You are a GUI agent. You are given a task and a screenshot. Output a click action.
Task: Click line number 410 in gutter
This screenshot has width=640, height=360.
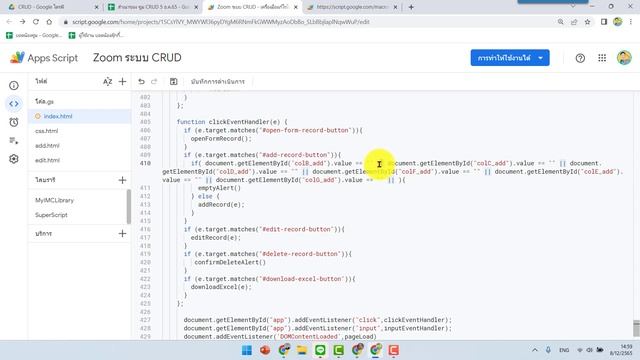[x=145, y=163]
